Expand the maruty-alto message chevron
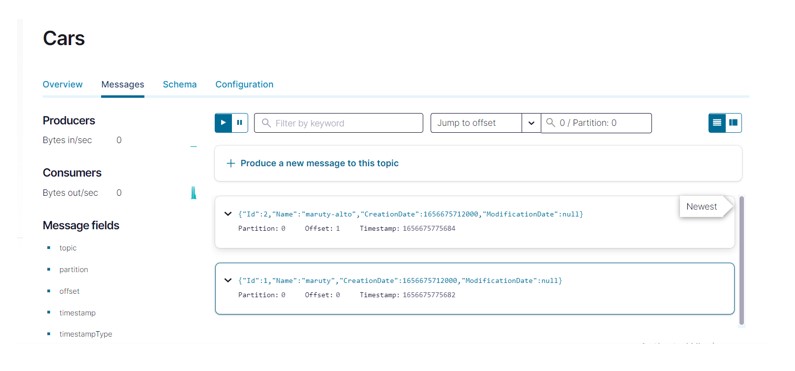Screen dimensions: 795x371 [x=228, y=214]
